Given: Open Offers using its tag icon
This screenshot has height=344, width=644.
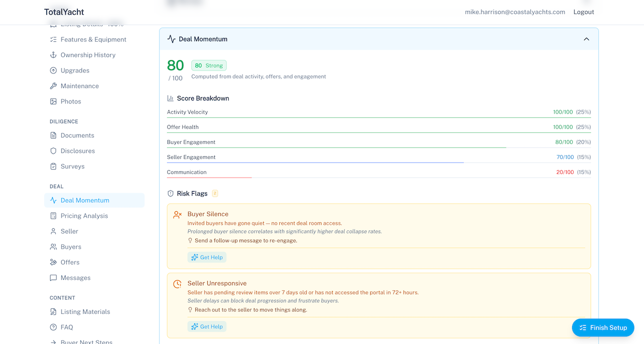Looking at the screenshot, I should tap(52, 262).
